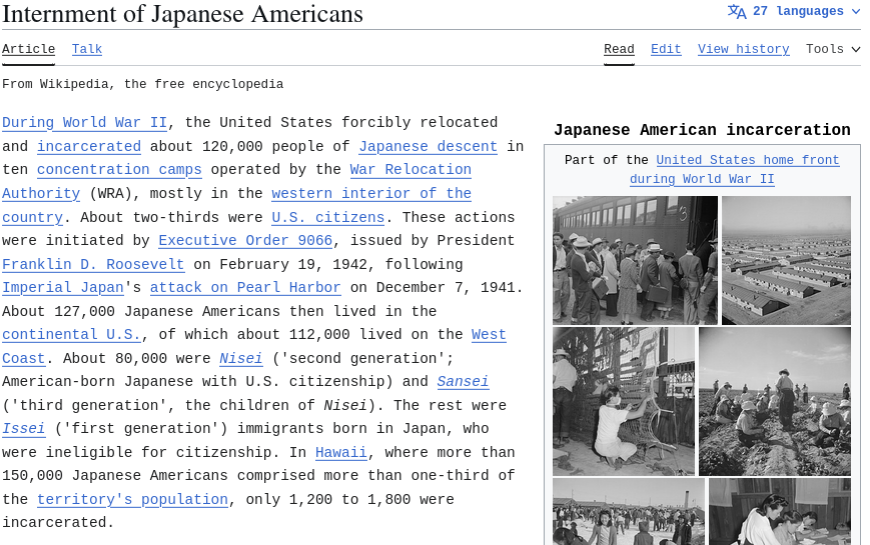Follow the concentration camps link
This screenshot has height=545, width=870.
(x=119, y=169)
